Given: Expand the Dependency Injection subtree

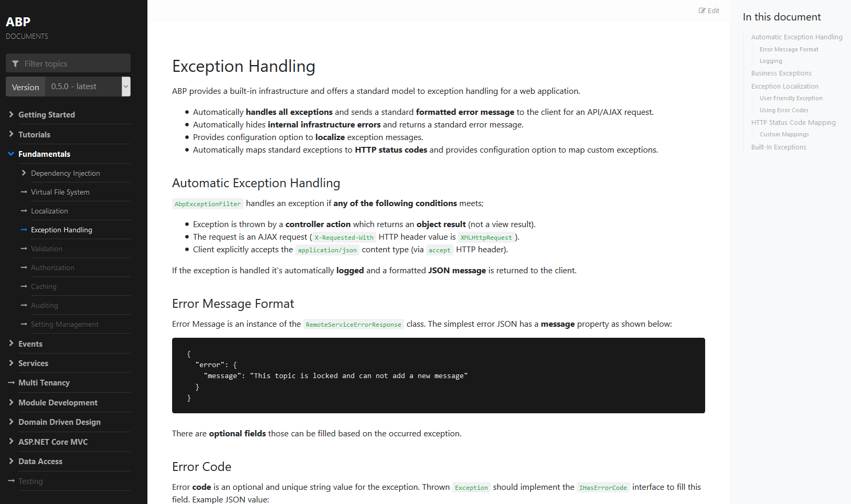Looking at the screenshot, I should [24, 173].
